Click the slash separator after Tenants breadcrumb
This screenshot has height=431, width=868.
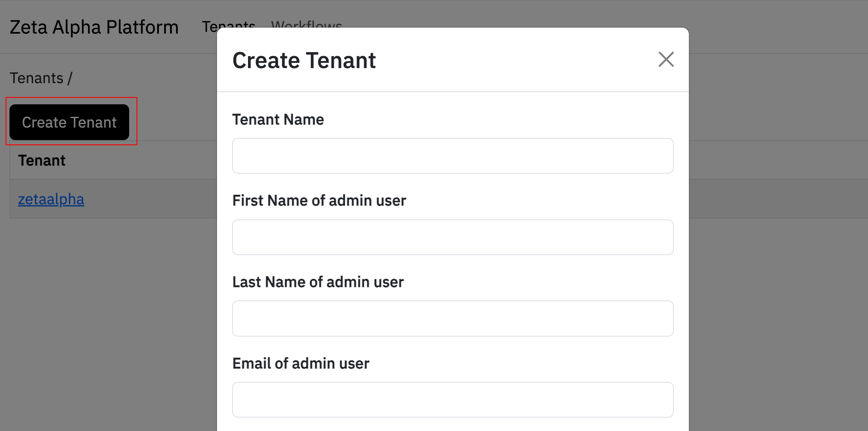(x=70, y=78)
